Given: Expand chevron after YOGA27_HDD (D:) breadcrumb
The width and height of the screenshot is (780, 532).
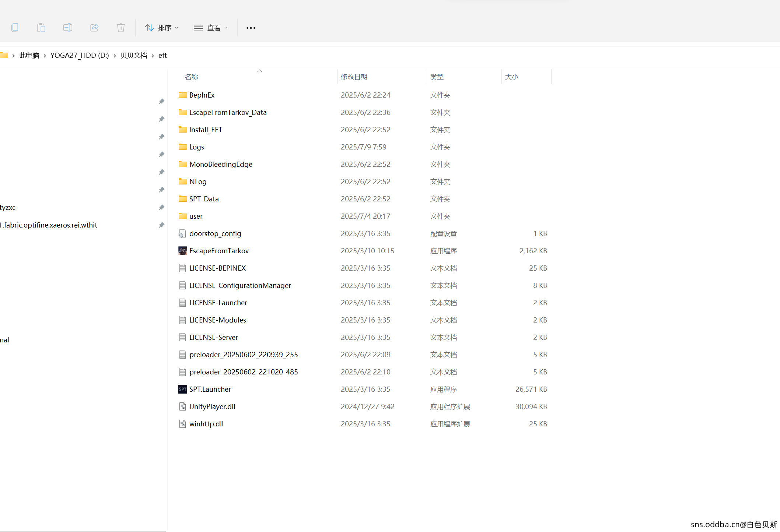Looking at the screenshot, I should tap(115, 56).
